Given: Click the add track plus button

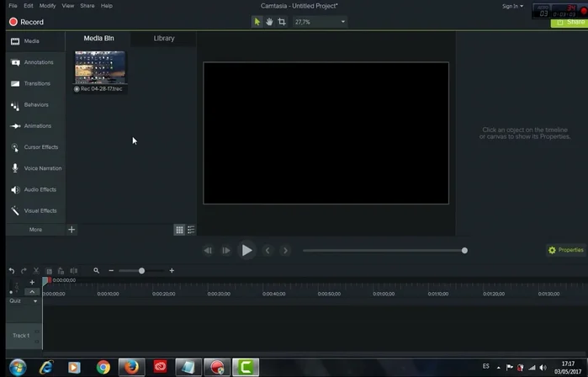Looking at the screenshot, I should click(x=32, y=283).
